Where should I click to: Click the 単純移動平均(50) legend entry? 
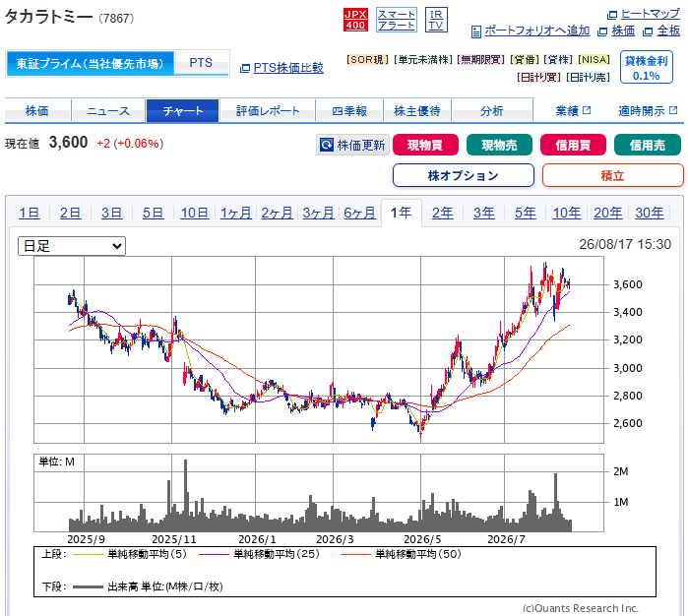401,554
